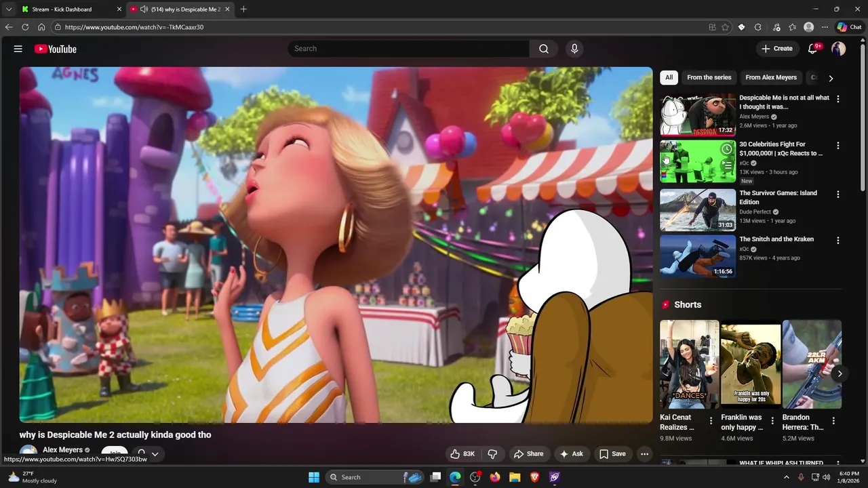
Task: Select the From the series chip
Action: tap(709, 77)
